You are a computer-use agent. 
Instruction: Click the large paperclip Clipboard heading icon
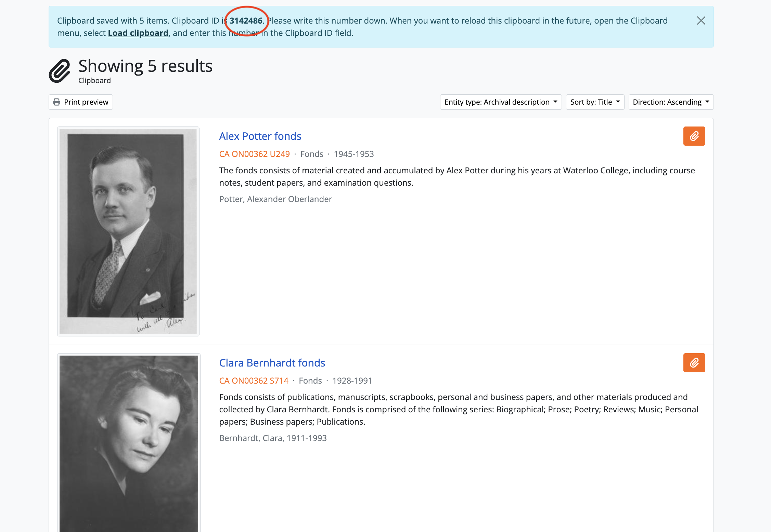pyautogui.click(x=60, y=71)
